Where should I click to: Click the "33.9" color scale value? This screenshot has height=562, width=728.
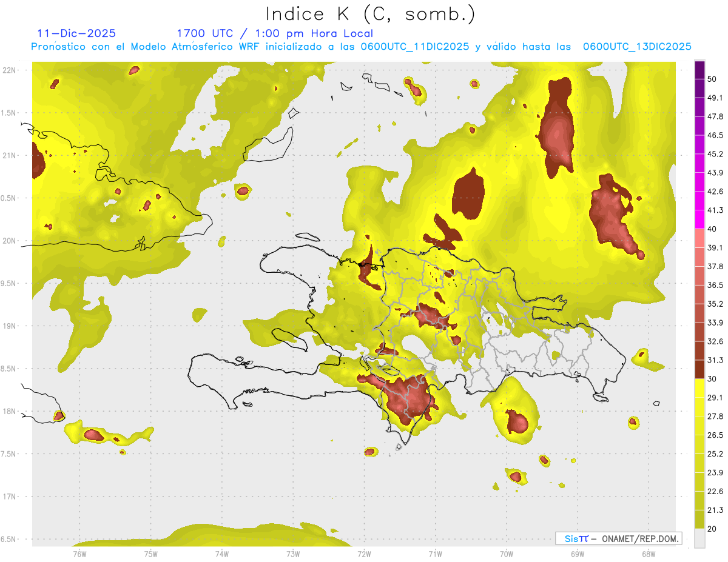(715, 323)
